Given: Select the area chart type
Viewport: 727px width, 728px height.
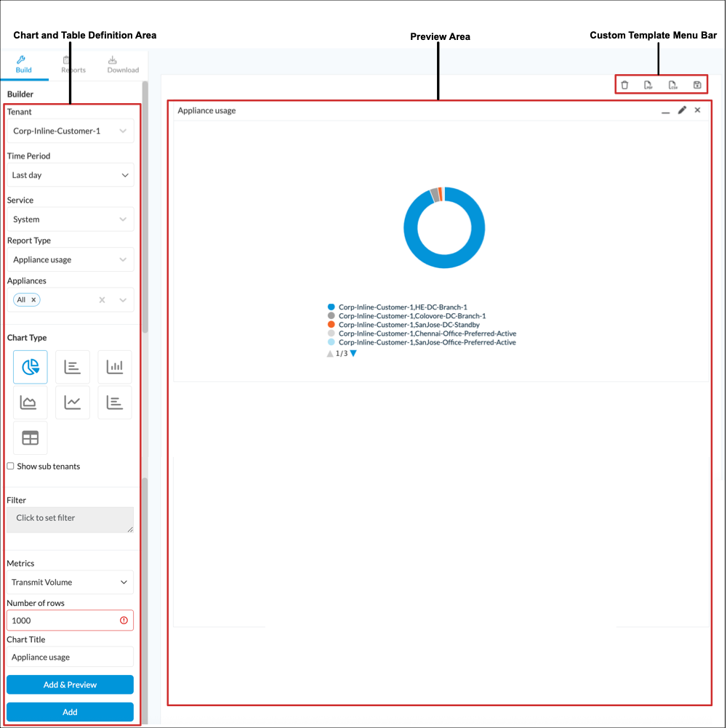Looking at the screenshot, I should pyautogui.click(x=30, y=402).
